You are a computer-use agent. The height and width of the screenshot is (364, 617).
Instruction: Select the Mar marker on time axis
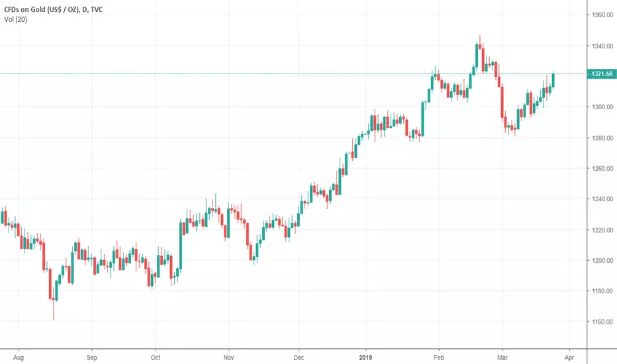point(502,357)
